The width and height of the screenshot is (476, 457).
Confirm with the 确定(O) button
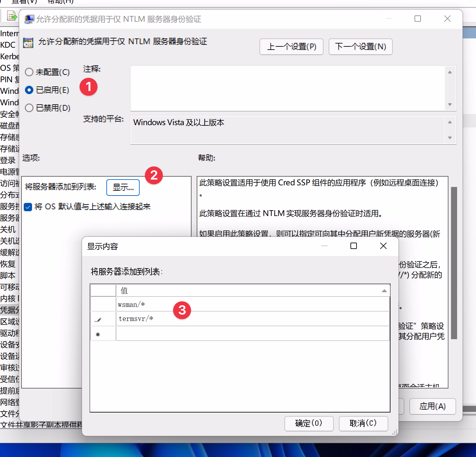pyautogui.click(x=309, y=423)
